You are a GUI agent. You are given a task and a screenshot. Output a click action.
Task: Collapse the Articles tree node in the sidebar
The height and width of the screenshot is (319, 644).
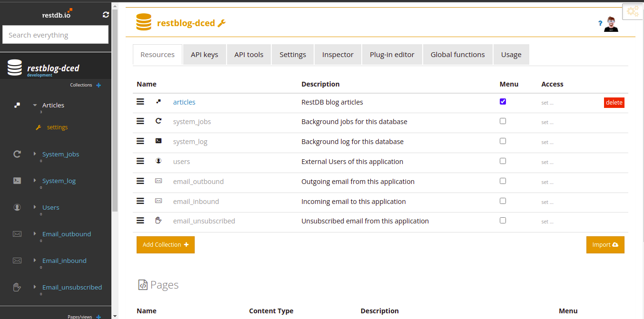pyautogui.click(x=35, y=106)
